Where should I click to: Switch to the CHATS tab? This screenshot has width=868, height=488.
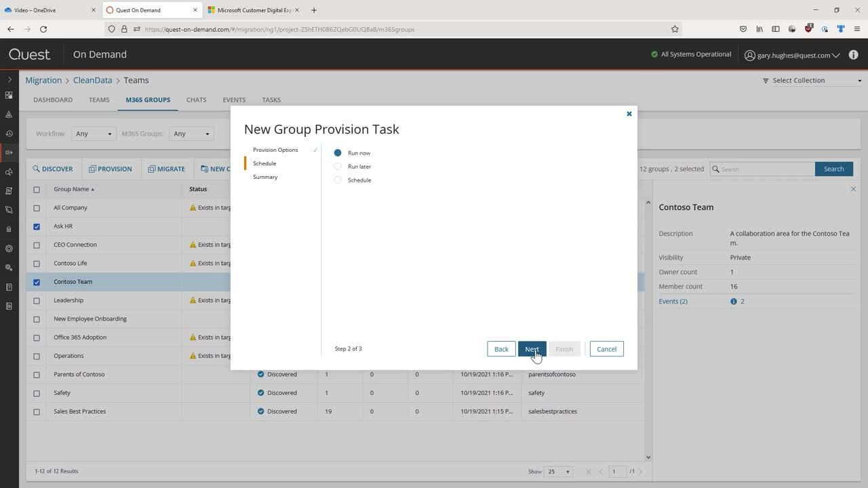196,100
